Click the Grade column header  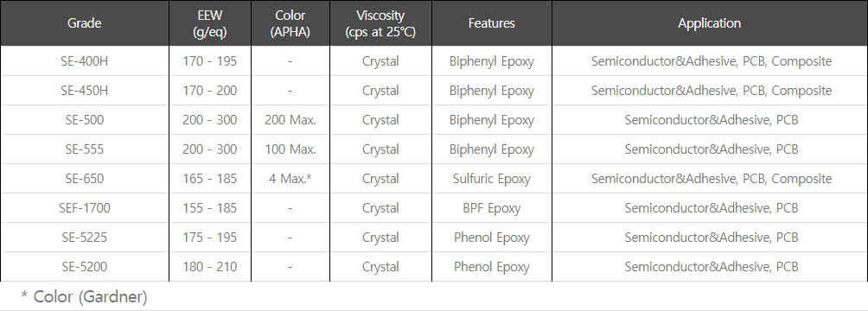tap(84, 23)
